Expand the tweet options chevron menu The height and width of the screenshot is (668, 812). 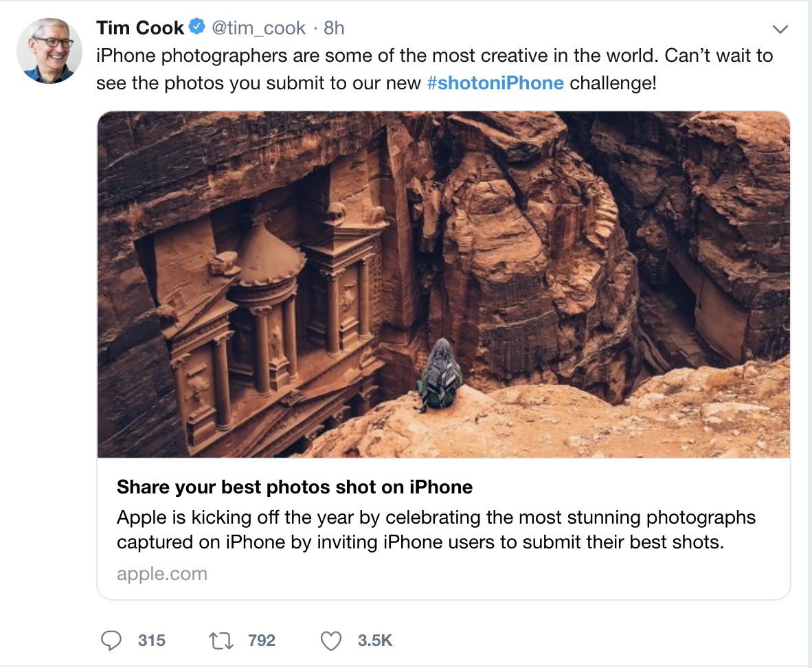[780, 29]
